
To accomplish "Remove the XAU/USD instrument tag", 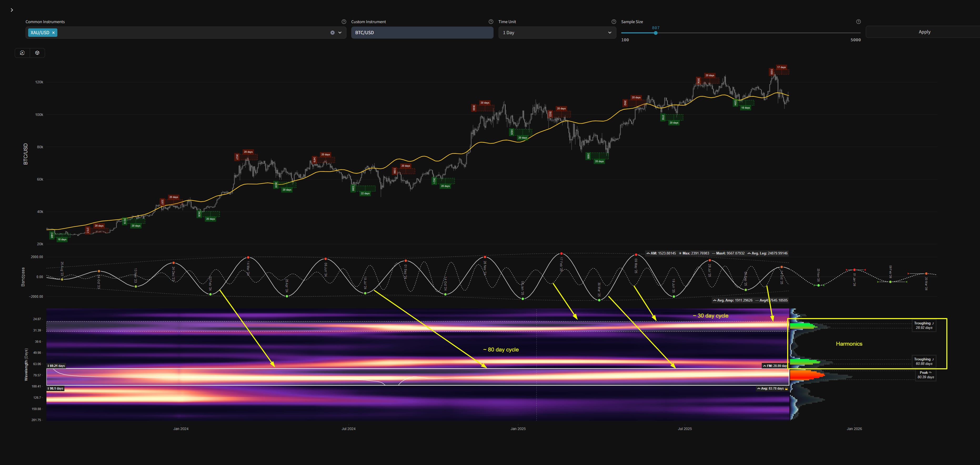I will tap(54, 33).
